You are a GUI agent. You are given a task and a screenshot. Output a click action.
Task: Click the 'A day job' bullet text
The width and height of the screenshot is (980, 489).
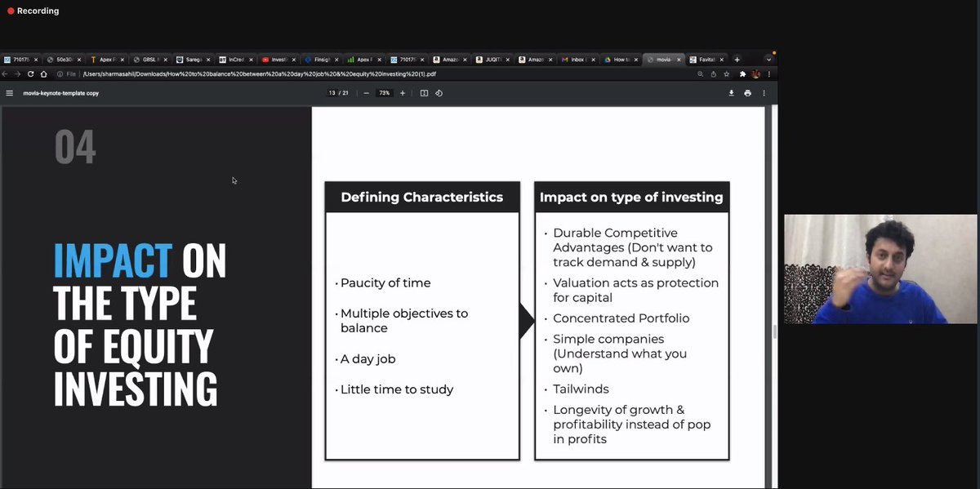click(367, 359)
